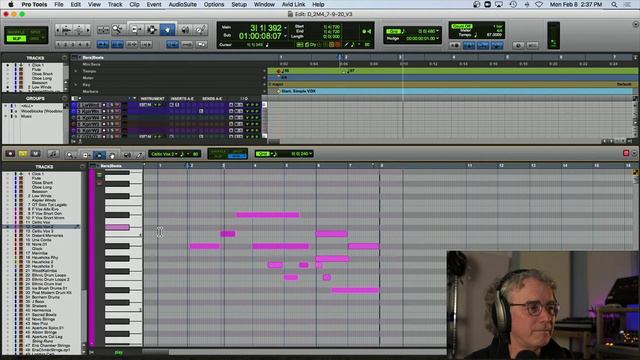
Task: Open the Avid Link menu
Action: click(x=293, y=4)
